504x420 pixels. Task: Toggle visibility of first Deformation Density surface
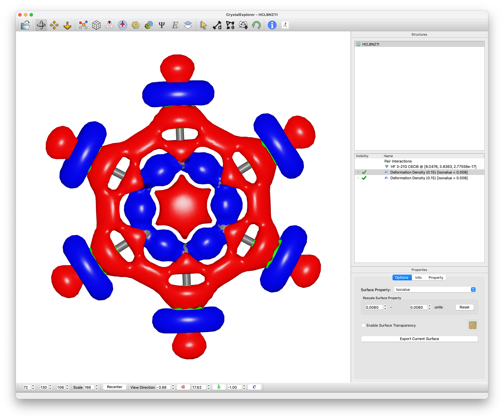tap(364, 172)
